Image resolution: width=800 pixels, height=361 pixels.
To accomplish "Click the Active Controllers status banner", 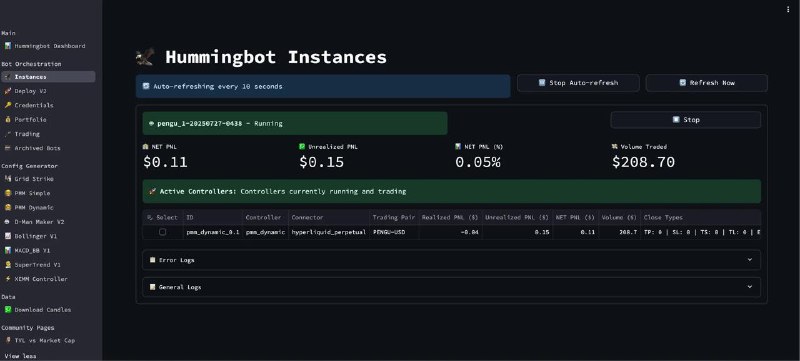I will 452,191.
